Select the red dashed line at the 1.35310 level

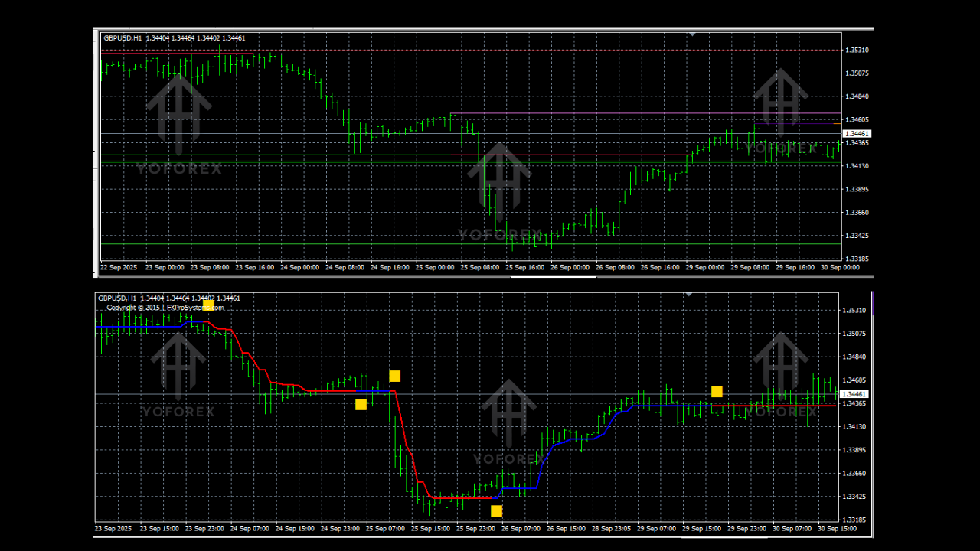[x=459, y=51]
